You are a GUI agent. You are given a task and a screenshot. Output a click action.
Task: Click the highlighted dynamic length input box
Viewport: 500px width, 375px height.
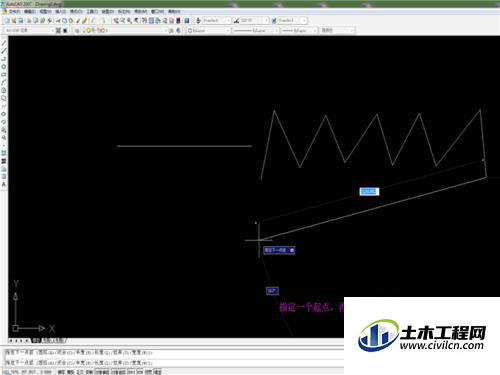click(369, 191)
